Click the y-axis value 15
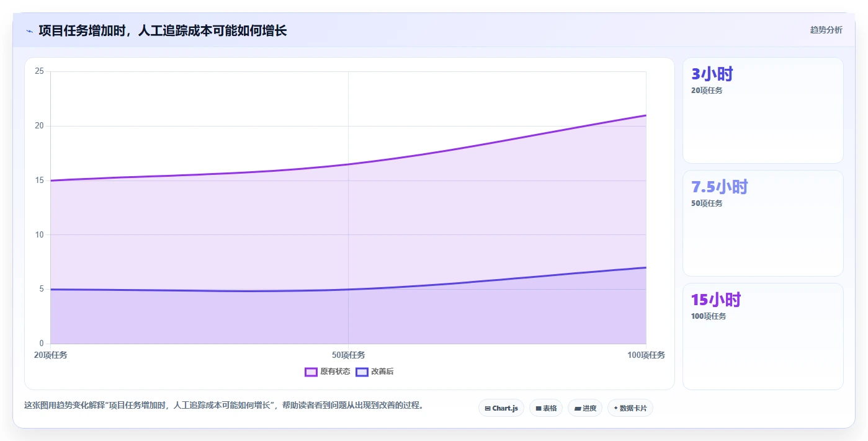This screenshot has width=868, height=441. pyautogui.click(x=39, y=180)
